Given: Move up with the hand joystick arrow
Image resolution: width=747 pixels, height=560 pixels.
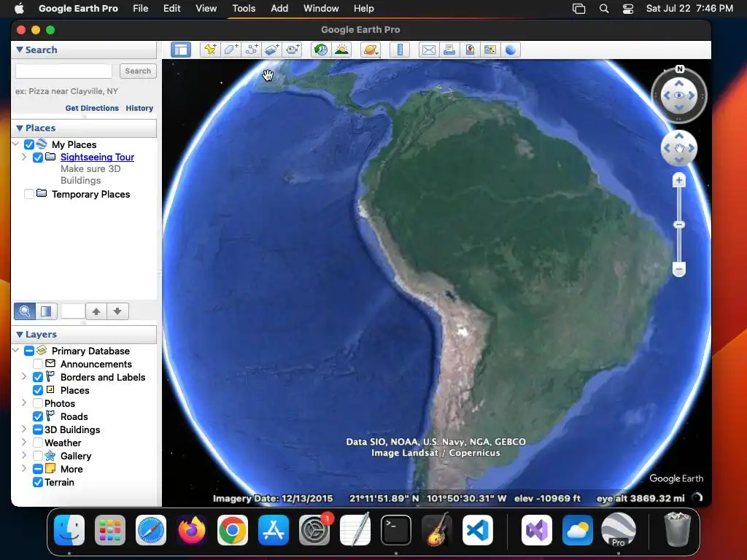Looking at the screenshot, I should pos(679,136).
